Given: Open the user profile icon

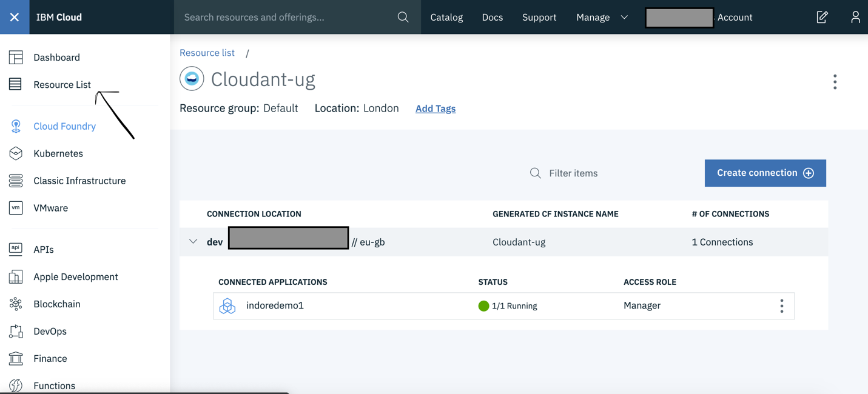Looking at the screenshot, I should (x=855, y=17).
